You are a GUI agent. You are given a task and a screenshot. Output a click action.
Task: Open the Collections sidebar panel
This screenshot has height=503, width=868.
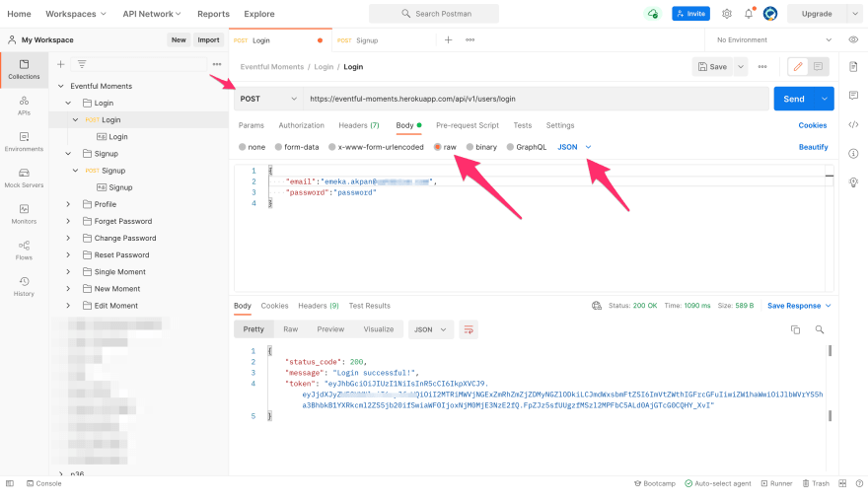[24, 70]
